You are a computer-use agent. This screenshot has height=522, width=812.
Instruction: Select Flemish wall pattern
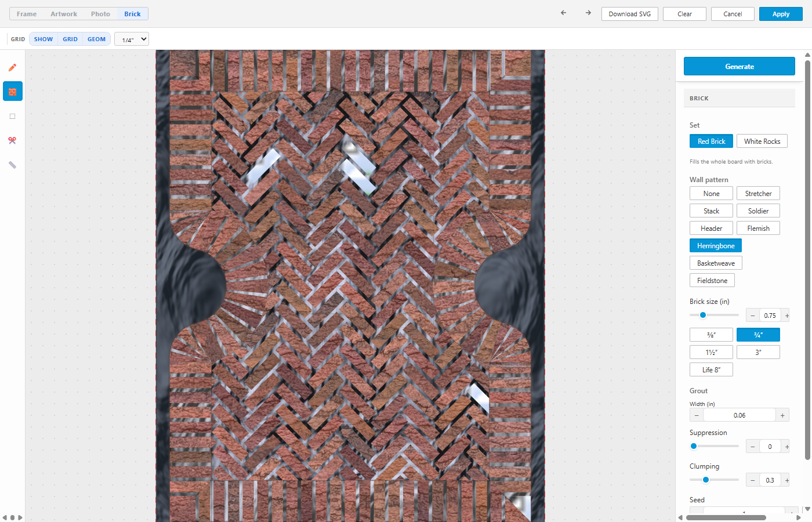pyautogui.click(x=758, y=229)
